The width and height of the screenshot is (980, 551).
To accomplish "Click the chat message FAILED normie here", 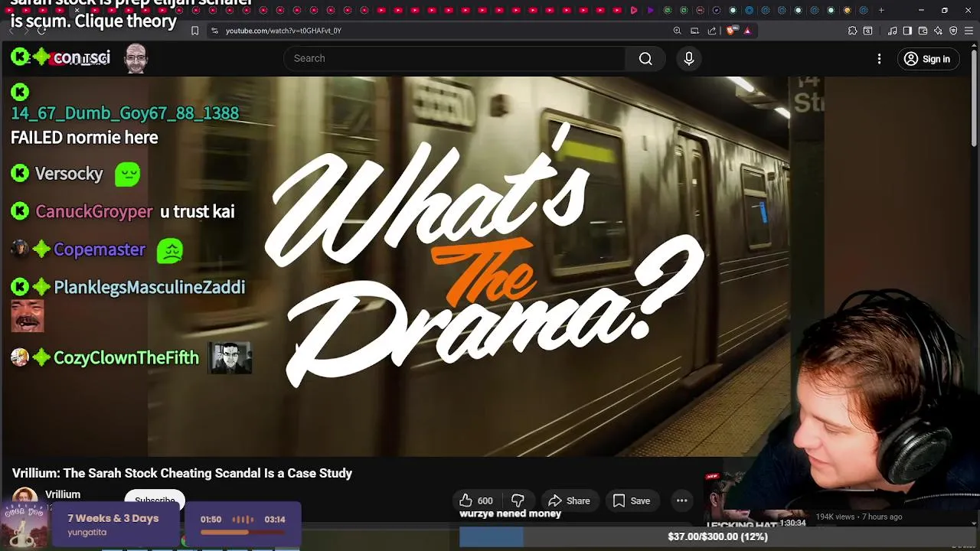I will click(x=84, y=138).
